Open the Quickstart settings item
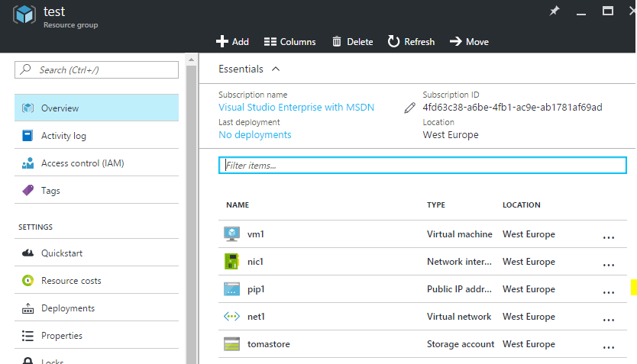This screenshot has width=637, height=364. 97,253
